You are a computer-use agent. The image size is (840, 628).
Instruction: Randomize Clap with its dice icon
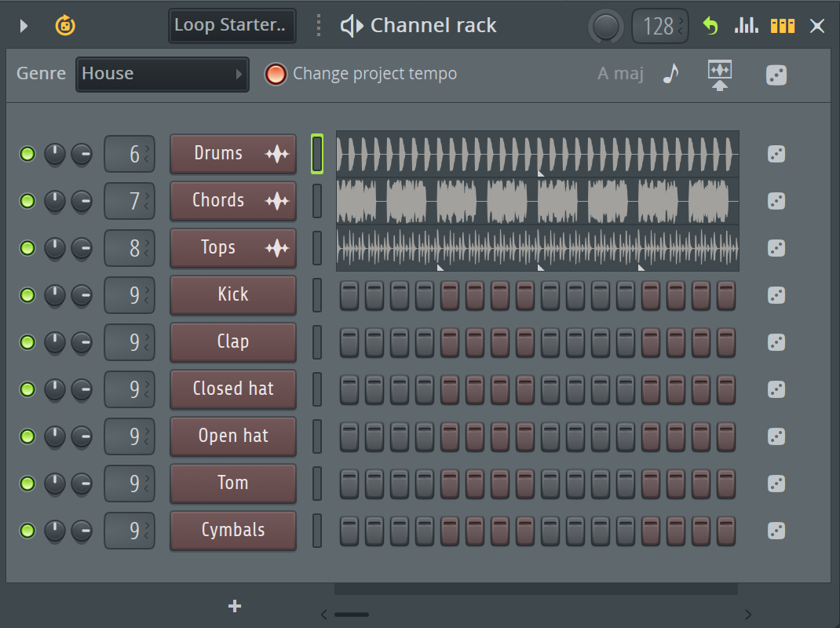[x=776, y=341]
